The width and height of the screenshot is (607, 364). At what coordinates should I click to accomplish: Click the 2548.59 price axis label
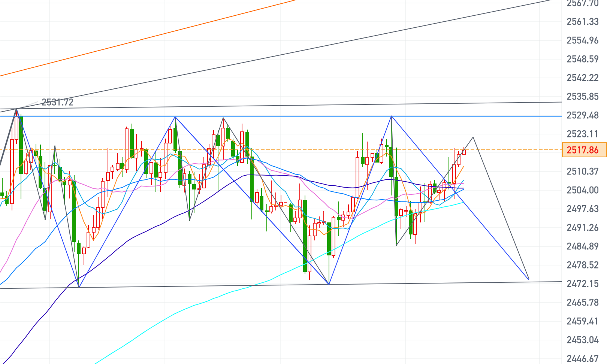[x=583, y=59]
